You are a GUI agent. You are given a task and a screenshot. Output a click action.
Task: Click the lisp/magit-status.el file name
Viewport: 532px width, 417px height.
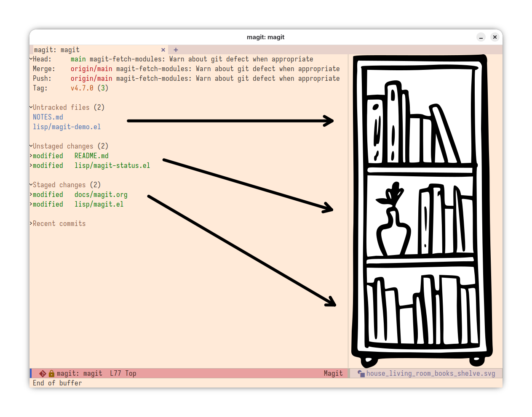[x=112, y=166]
